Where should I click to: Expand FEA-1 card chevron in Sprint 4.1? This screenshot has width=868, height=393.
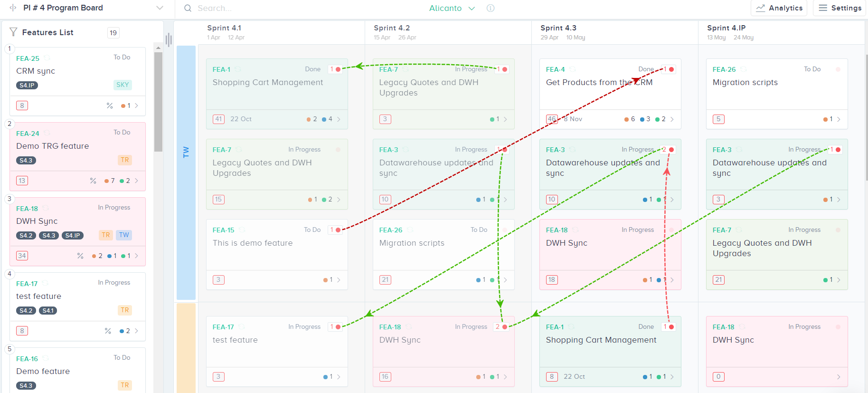click(x=339, y=119)
